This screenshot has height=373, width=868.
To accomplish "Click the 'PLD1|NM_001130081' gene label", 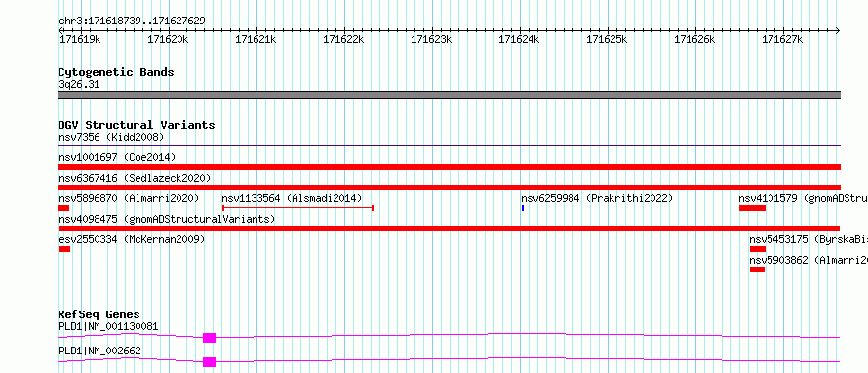I will pyautogui.click(x=108, y=326).
